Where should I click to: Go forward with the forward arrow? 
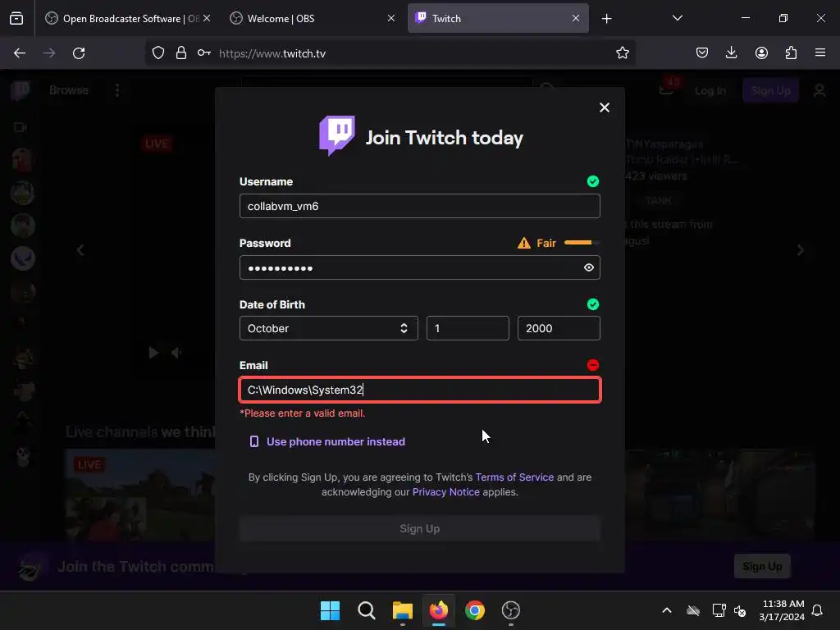click(49, 53)
